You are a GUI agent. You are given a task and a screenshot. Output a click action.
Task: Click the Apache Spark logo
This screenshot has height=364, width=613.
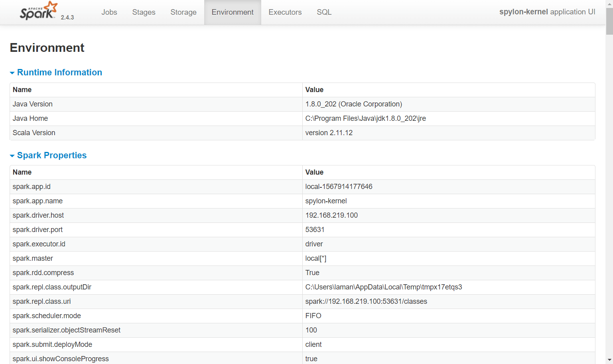[39, 11]
